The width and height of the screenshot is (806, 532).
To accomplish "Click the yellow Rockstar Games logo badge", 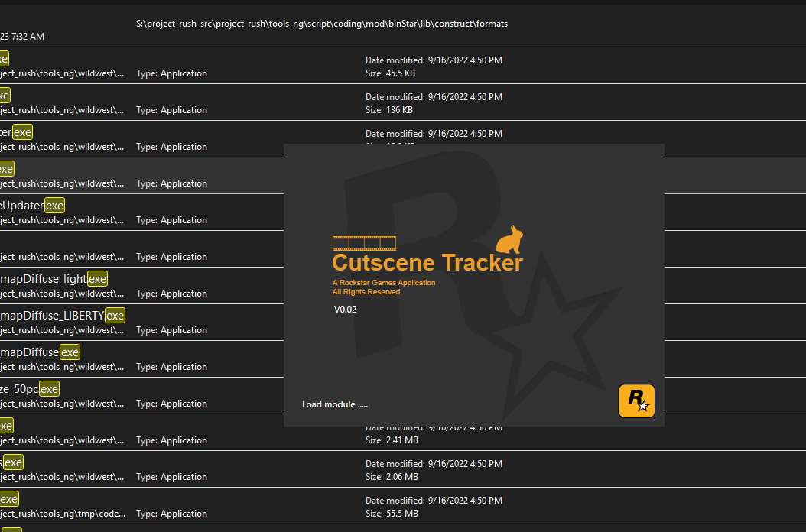I will 636,401.
